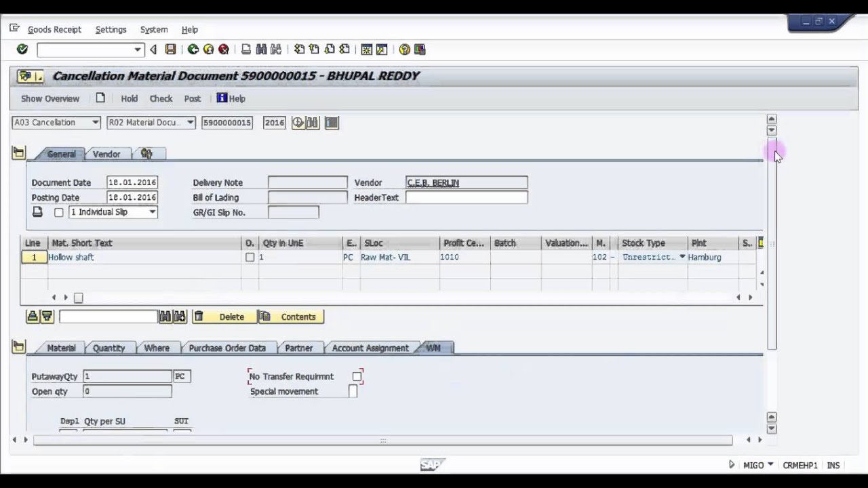The height and width of the screenshot is (488, 868).
Task: Open the Settings menu
Action: coord(111,30)
